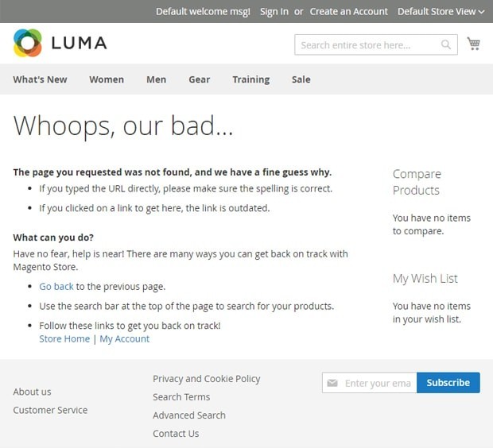This screenshot has width=493, height=448.
Task: Click the Compare Products heading
Action: coord(417,182)
